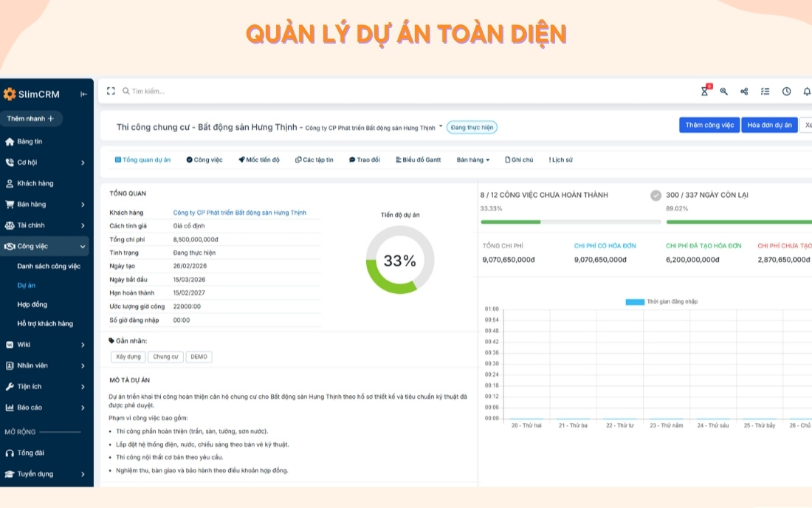Click Thêm công việc button
Image resolution: width=812 pixels, height=508 pixels.
point(709,125)
